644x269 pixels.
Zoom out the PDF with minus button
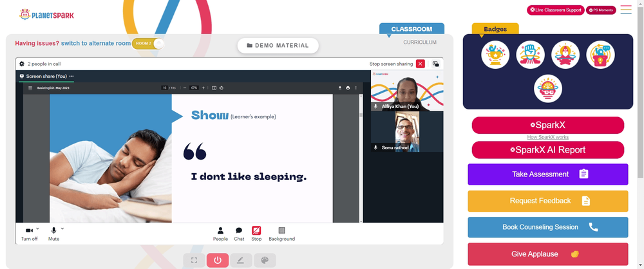point(185,88)
